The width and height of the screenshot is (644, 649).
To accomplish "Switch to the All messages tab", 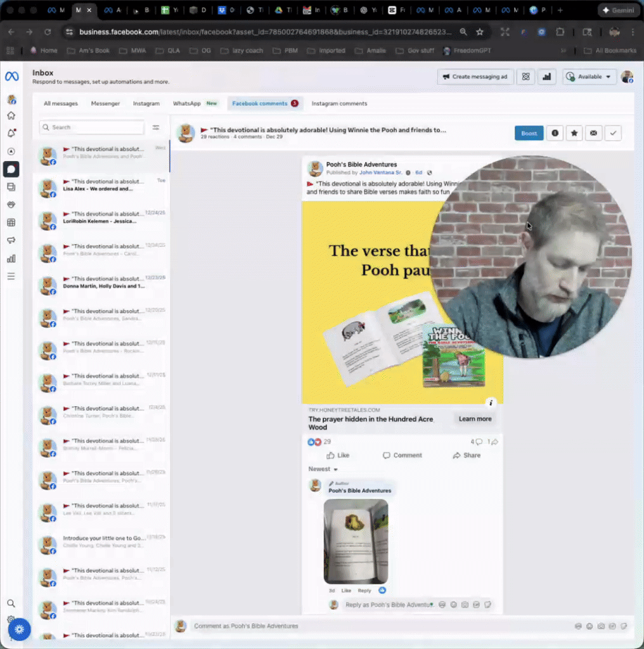I will click(61, 103).
